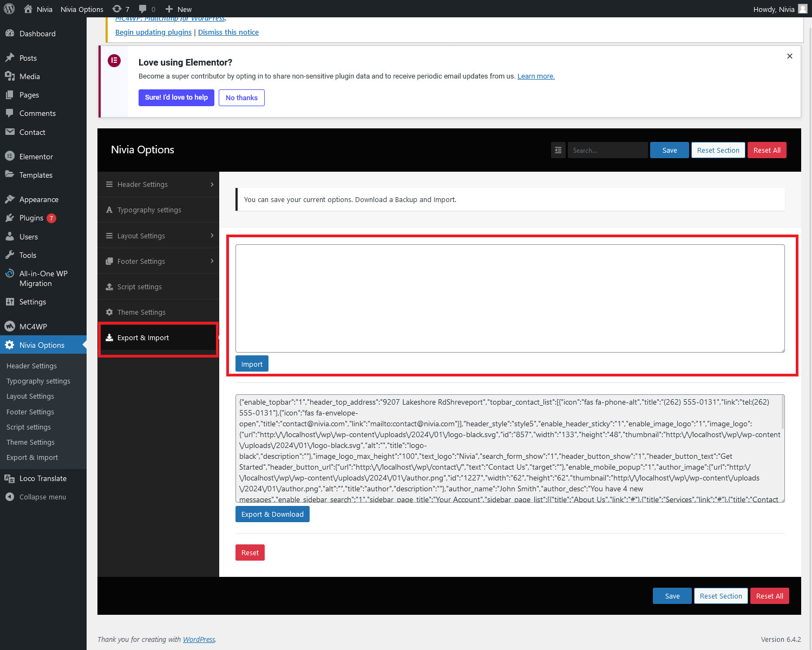812x650 pixels.
Task: Expand Header Settings section chevron
Action: [212, 185]
